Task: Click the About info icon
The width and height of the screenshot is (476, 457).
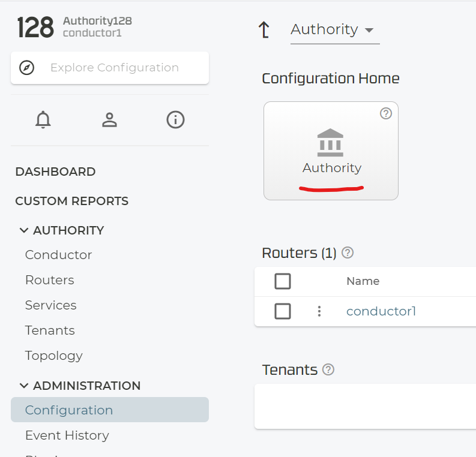Action: click(175, 120)
